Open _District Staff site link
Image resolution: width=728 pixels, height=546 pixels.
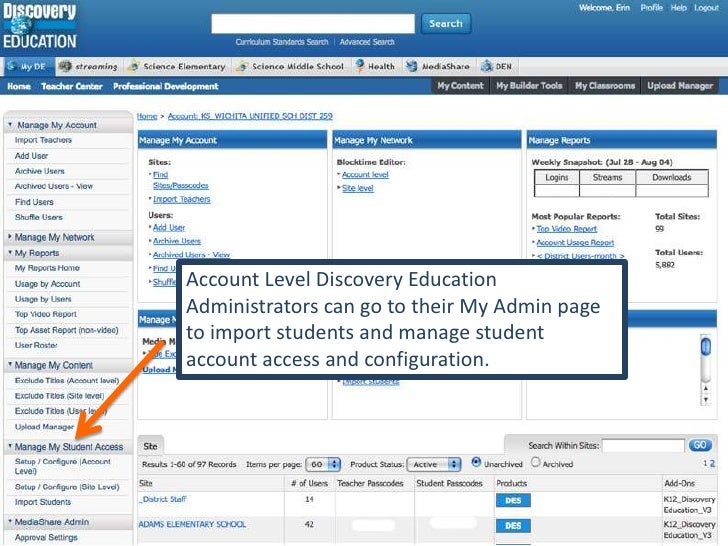click(x=162, y=499)
